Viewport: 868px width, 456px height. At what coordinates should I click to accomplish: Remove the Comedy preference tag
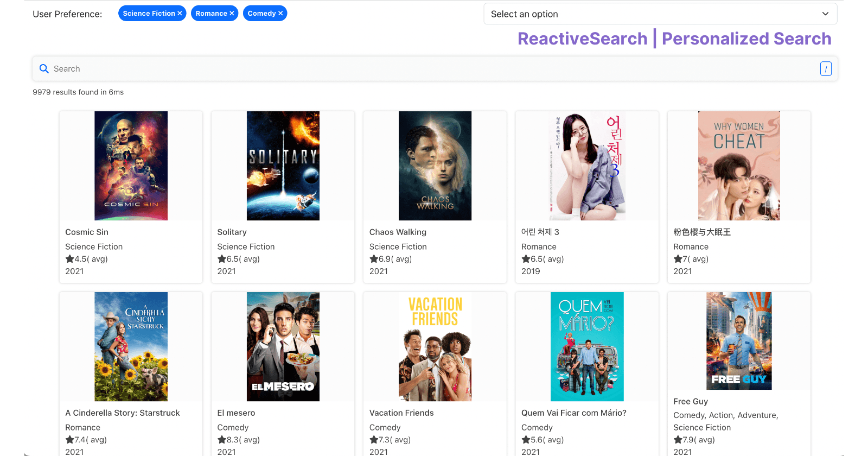[280, 14]
